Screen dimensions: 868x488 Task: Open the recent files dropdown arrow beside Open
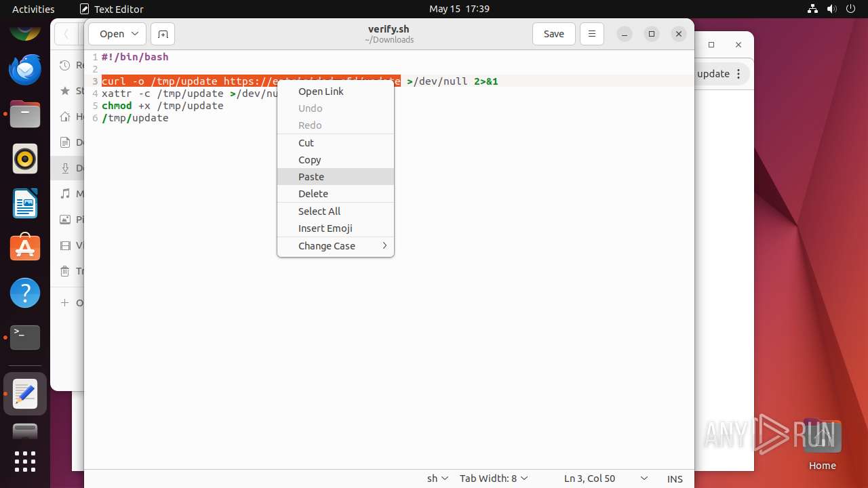(135, 34)
